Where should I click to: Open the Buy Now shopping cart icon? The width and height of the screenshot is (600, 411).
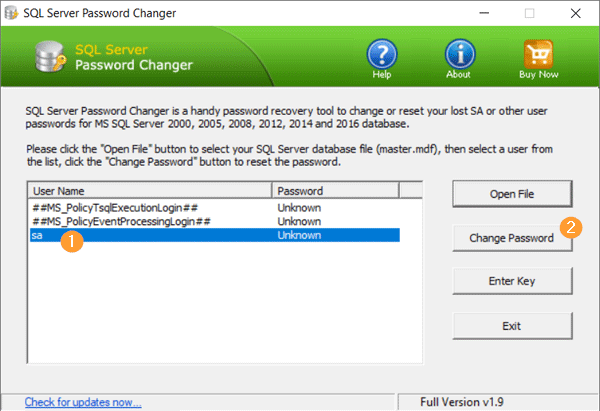(538, 56)
